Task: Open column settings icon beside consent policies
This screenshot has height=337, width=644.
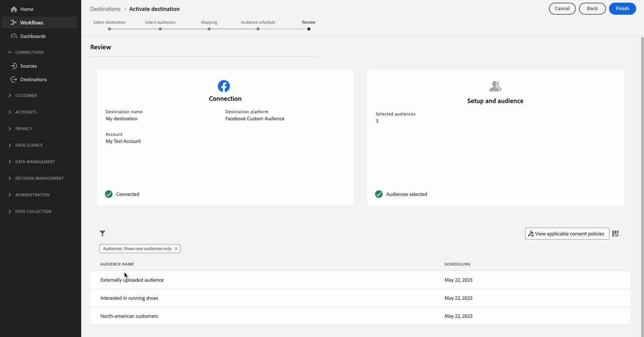Action: point(615,234)
